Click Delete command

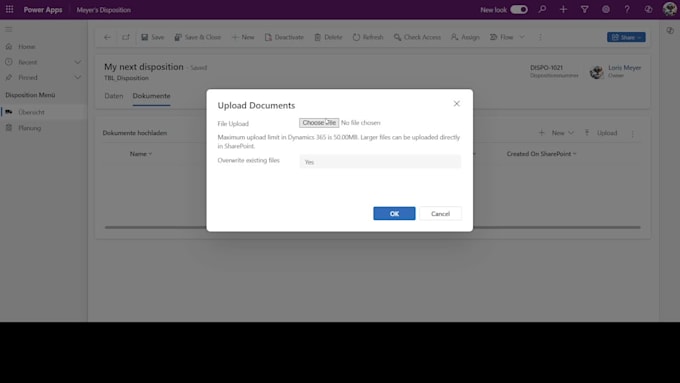[328, 37]
